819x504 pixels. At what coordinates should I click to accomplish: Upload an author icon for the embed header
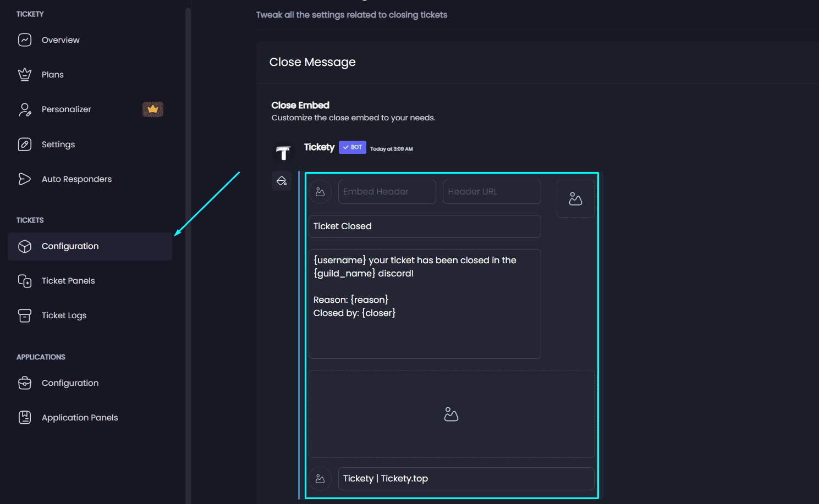click(320, 191)
